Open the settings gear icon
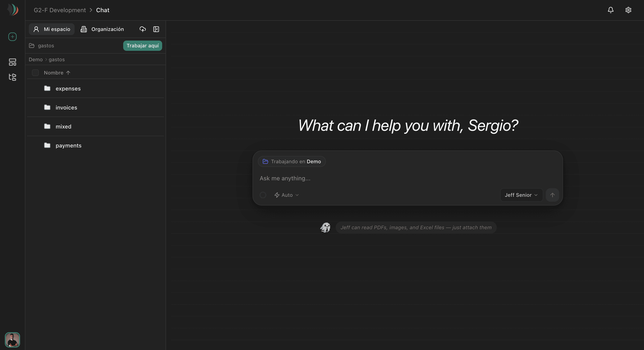The width and height of the screenshot is (644, 350). pyautogui.click(x=628, y=10)
